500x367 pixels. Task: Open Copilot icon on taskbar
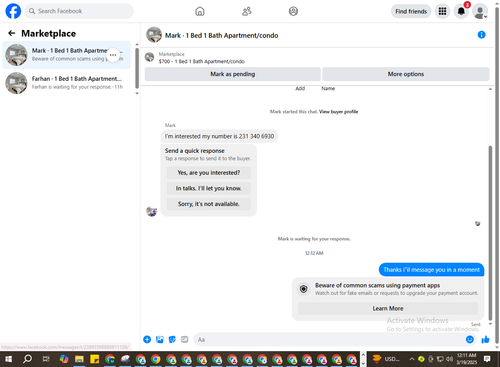pos(64,359)
